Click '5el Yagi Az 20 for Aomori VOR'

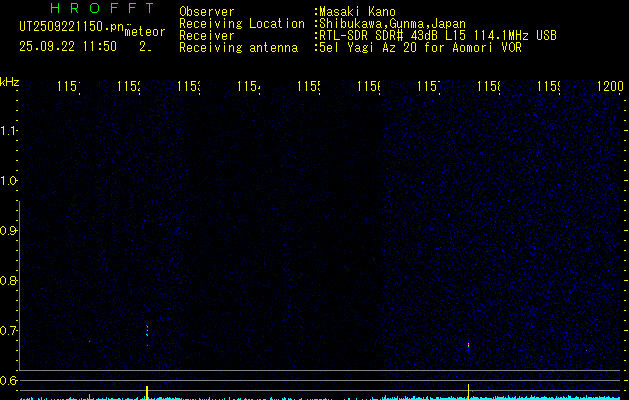pos(420,48)
